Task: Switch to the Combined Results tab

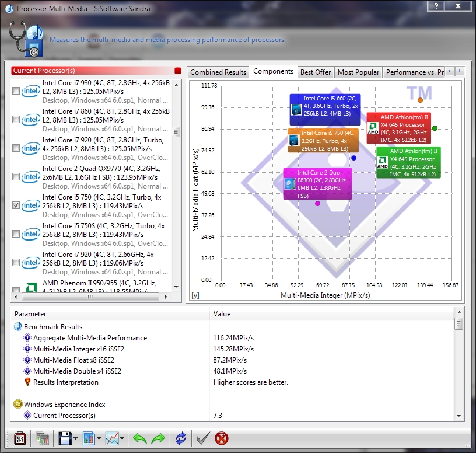Action: pos(218,72)
